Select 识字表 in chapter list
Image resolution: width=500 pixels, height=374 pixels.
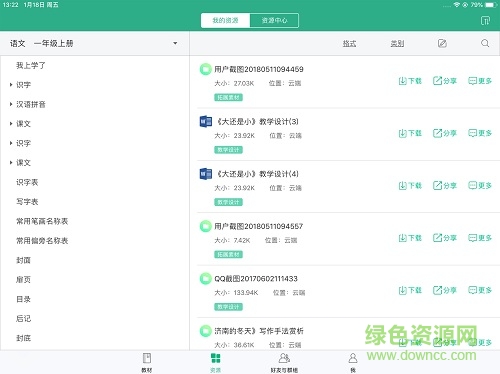coord(27,182)
